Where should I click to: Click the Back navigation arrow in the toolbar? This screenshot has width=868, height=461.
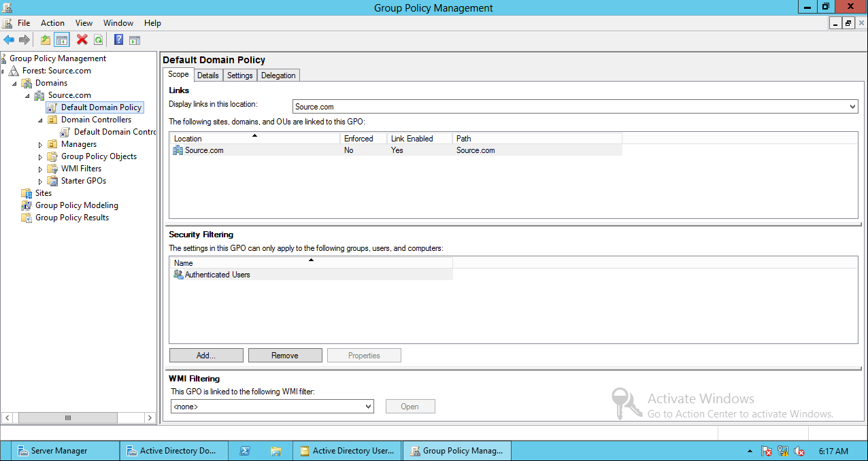(x=9, y=39)
